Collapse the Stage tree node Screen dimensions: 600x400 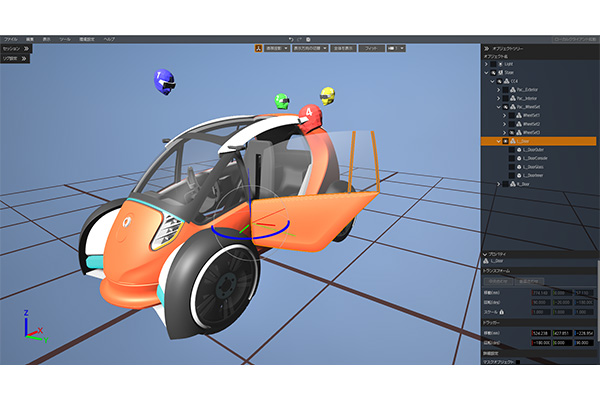coord(486,72)
